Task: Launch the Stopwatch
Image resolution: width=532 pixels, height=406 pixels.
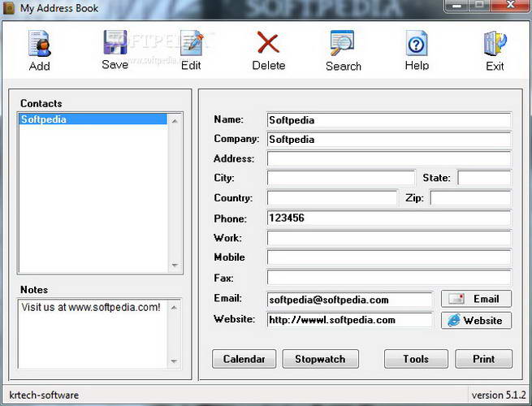Action: 320,359
